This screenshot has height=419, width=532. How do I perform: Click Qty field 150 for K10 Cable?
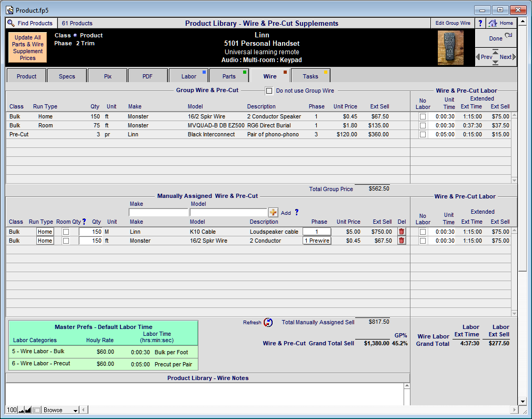(x=91, y=232)
